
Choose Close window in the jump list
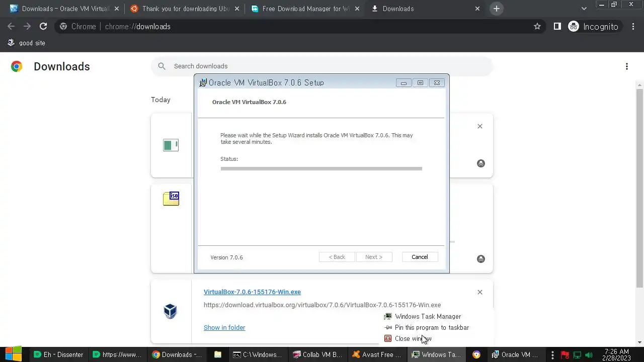coord(413,338)
